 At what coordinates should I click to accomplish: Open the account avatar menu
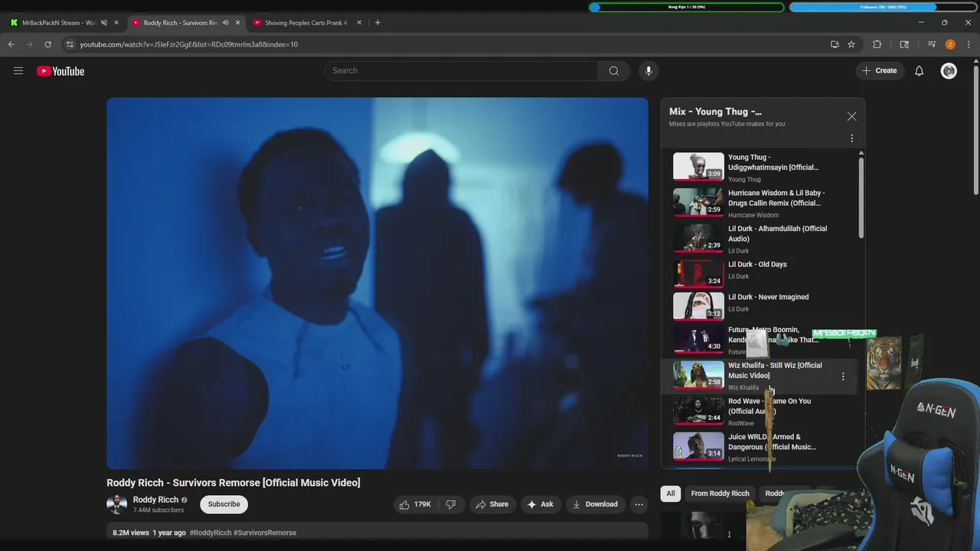(949, 70)
